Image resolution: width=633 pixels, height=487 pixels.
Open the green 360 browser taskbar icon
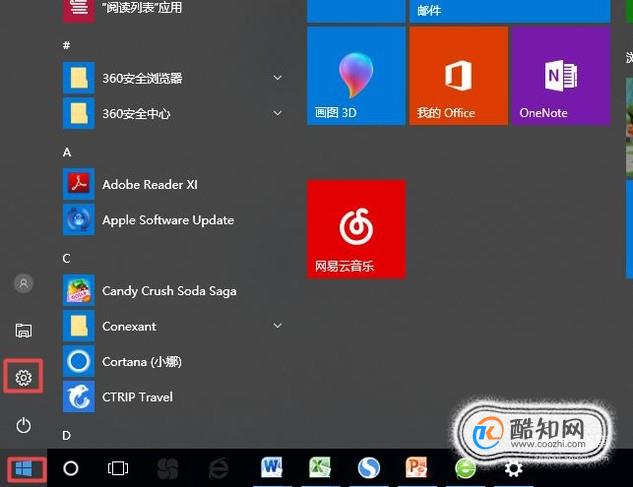pyautogui.click(x=465, y=468)
